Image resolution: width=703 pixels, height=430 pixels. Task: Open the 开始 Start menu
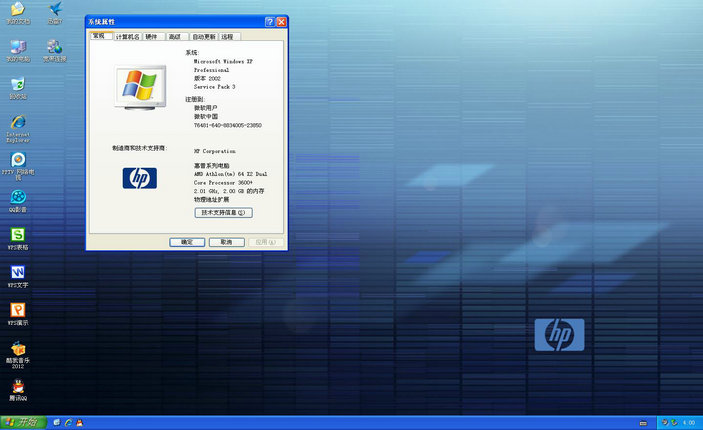pyautogui.click(x=22, y=422)
